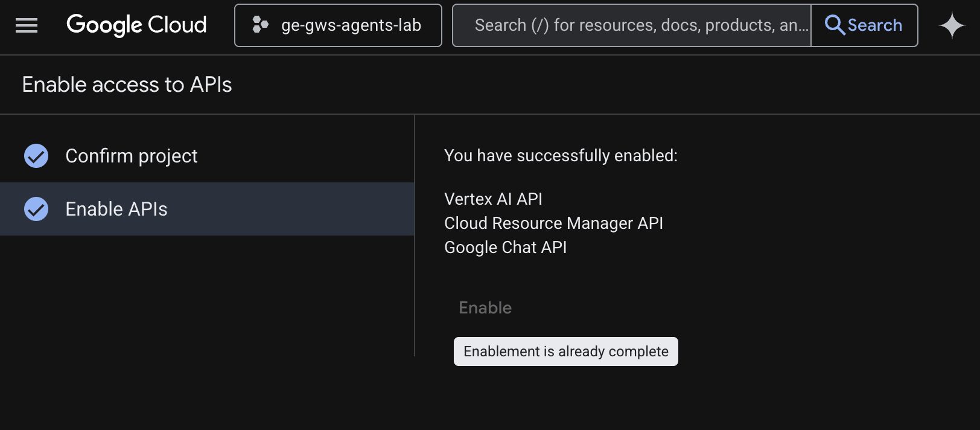Open Gemini assistant sparkle icon
This screenshot has height=430, width=980.
[952, 25]
